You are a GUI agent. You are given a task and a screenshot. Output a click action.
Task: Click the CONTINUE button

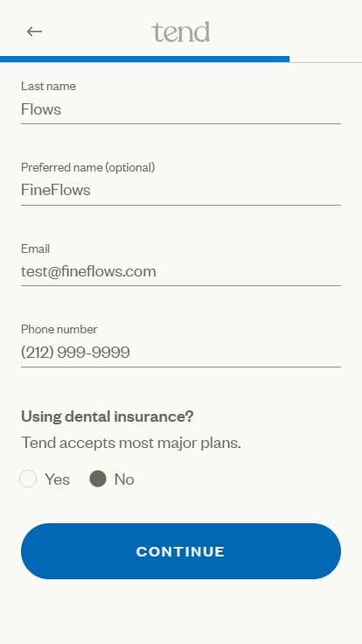click(181, 551)
